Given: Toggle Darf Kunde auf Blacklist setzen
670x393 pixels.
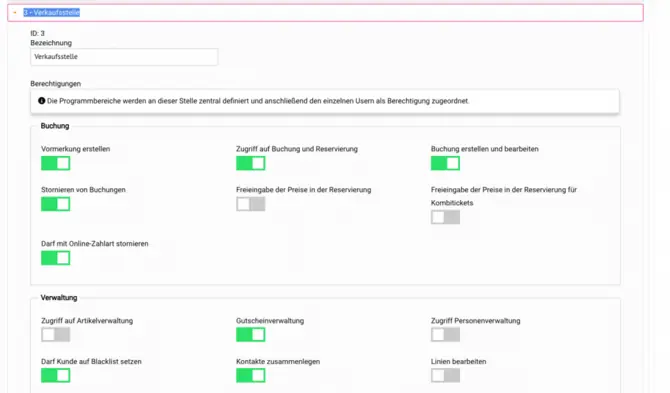Looking at the screenshot, I should click(56, 375).
